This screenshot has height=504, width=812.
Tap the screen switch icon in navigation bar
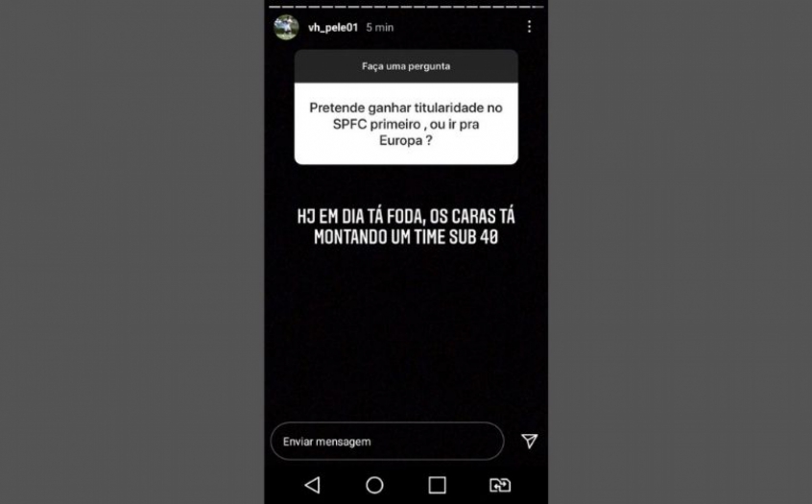click(x=500, y=485)
